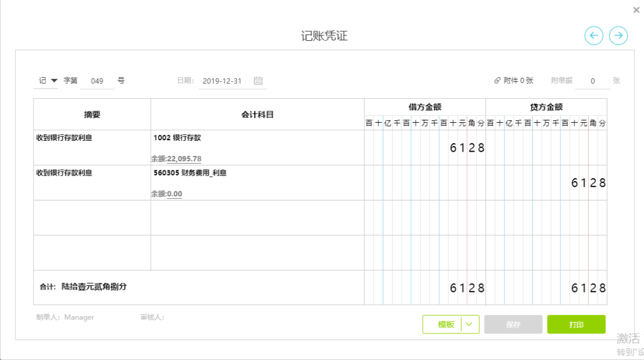This screenshot has height=360, width=644.
Task: Click total credit amount 6128
Action: tap(588, 288)
